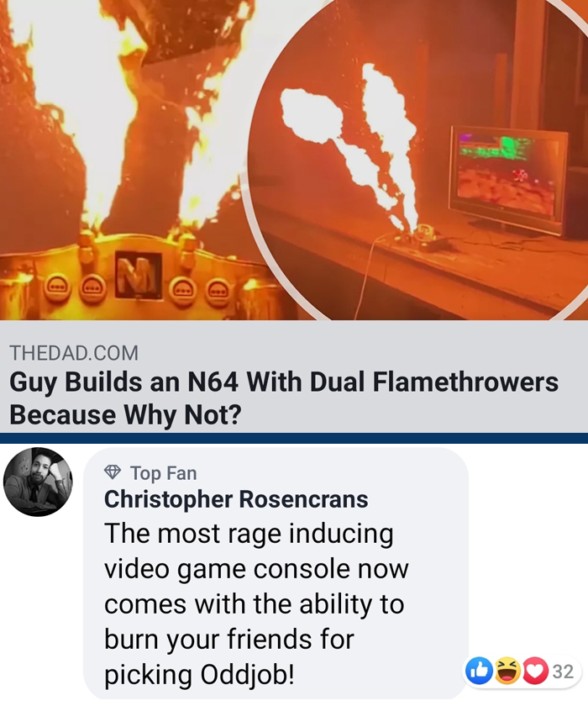Click the dark blue divider bar under the article
Screen dimensions: 588x706
[294, 438]
